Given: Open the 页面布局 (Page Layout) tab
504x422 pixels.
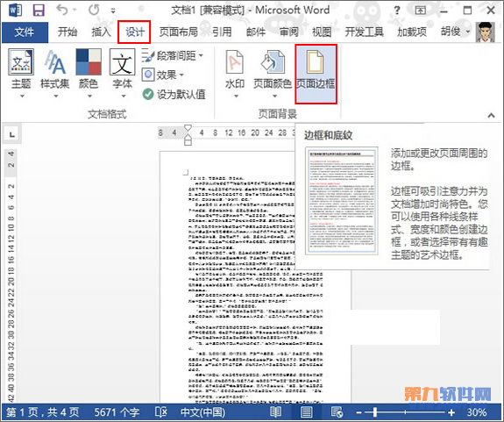Looking at the screenshot, I should click(x=179, y=32).
